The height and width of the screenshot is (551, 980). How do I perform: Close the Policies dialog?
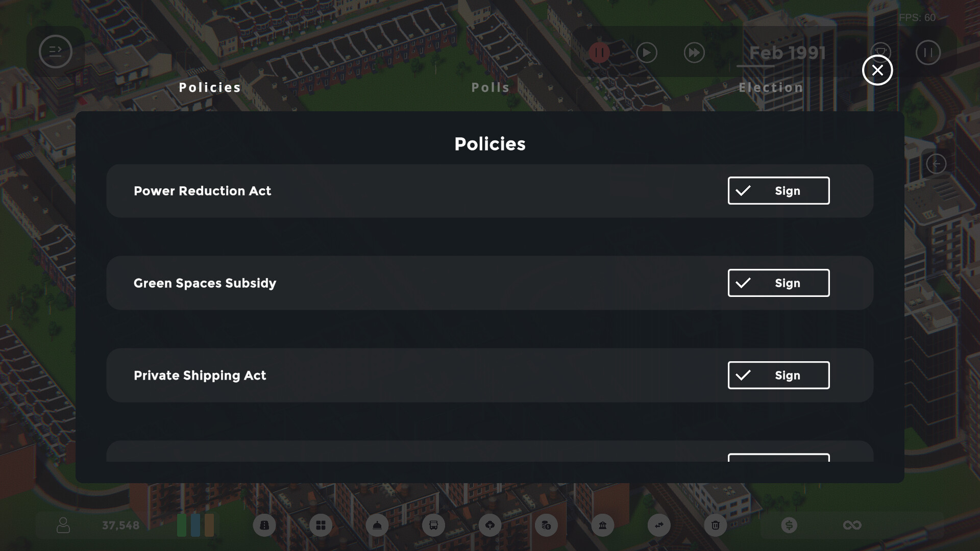[877, 70]
